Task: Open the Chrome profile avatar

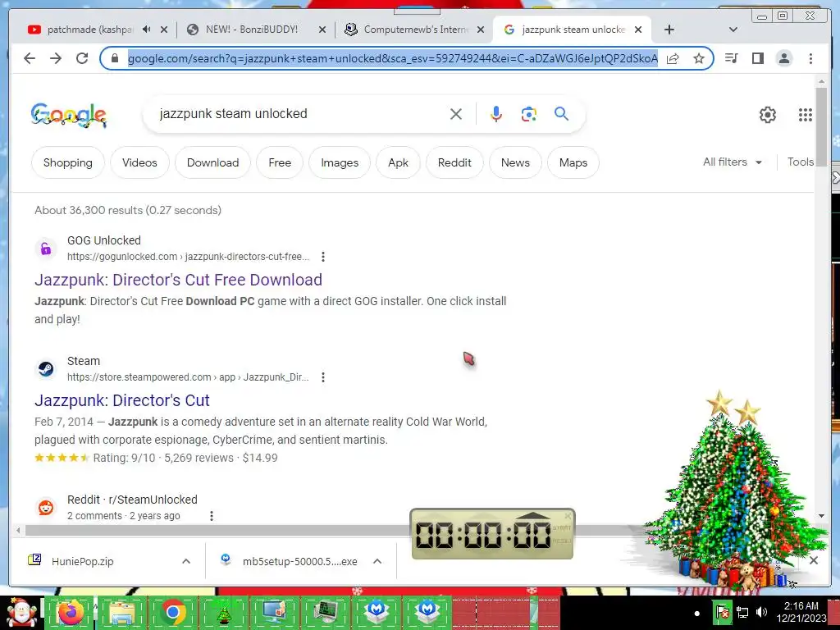Action: (783, 58)
